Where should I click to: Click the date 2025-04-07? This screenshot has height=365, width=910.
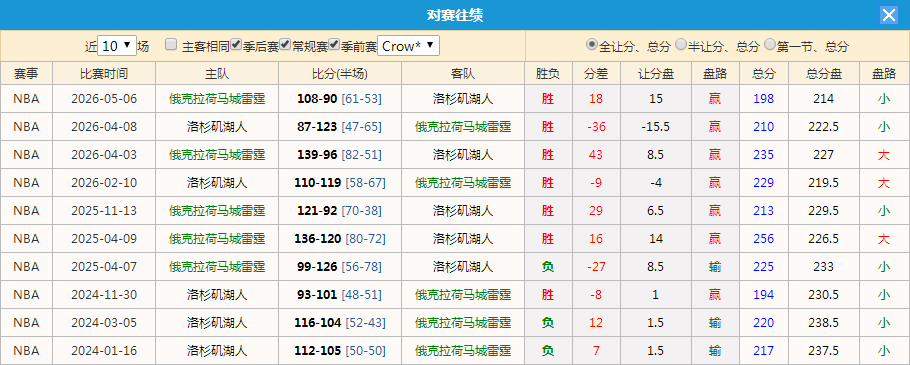pos(104,267)
